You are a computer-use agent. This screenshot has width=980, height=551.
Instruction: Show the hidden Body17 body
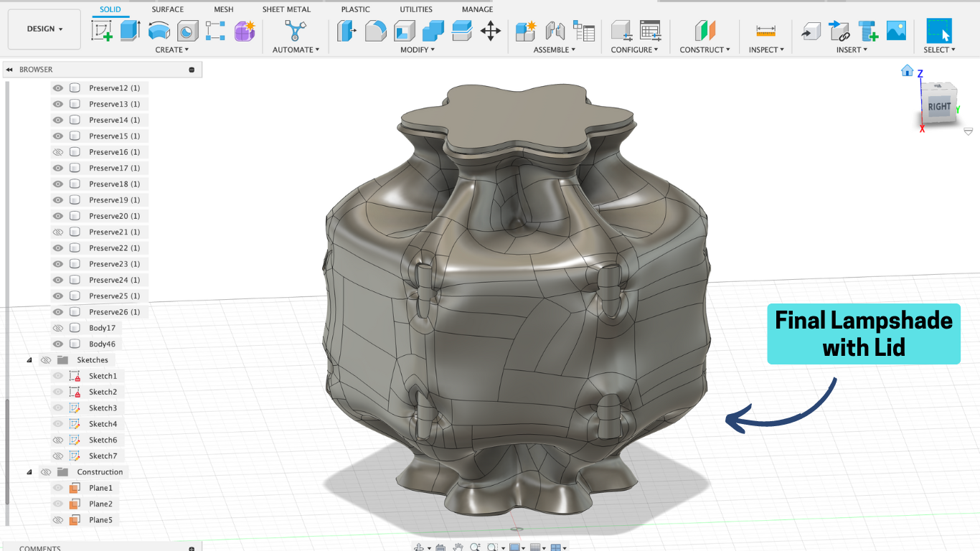[58, 328]
